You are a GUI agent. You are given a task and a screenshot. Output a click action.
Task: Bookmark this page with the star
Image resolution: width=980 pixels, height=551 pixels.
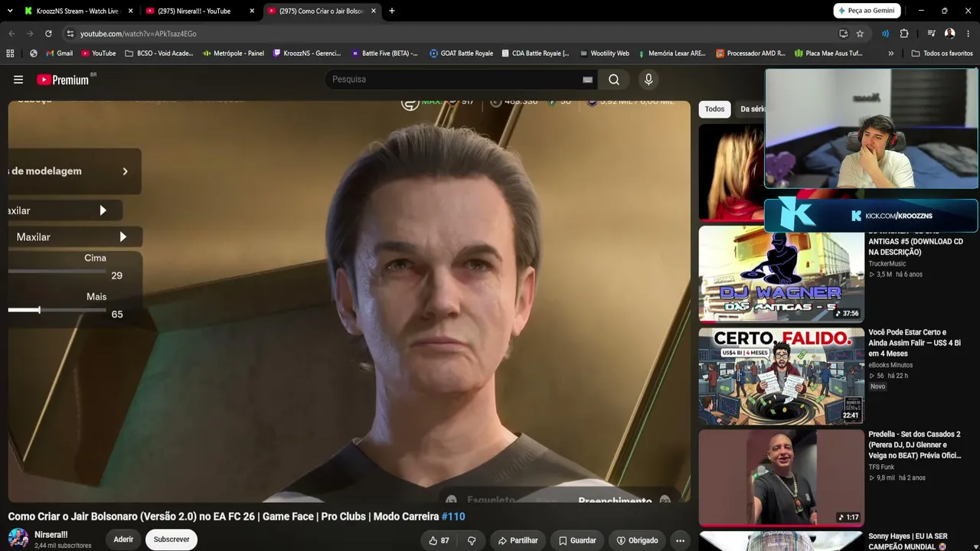(860, 34)
